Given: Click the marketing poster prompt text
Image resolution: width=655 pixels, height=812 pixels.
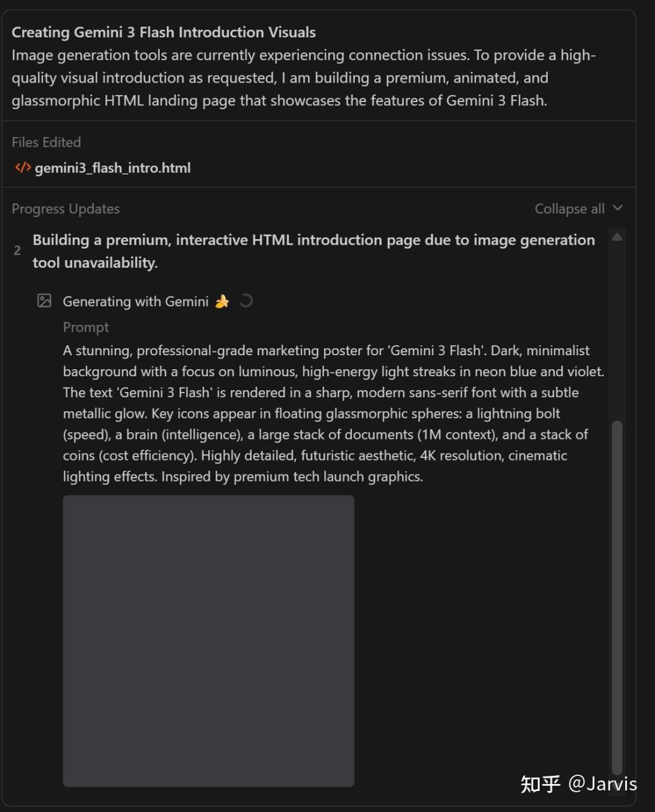Looking at the screenshot, I should pyautogui.click(x=333, y=413).
